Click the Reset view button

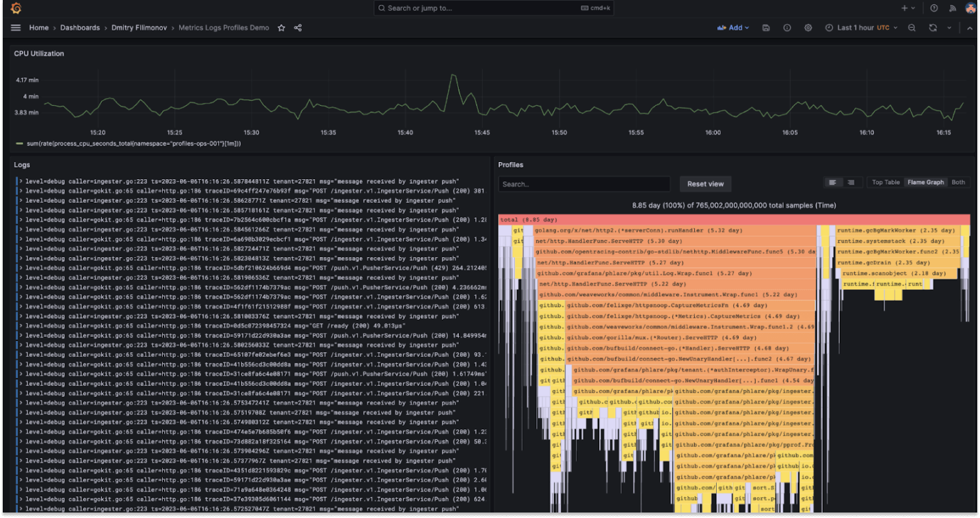(705, 183)
